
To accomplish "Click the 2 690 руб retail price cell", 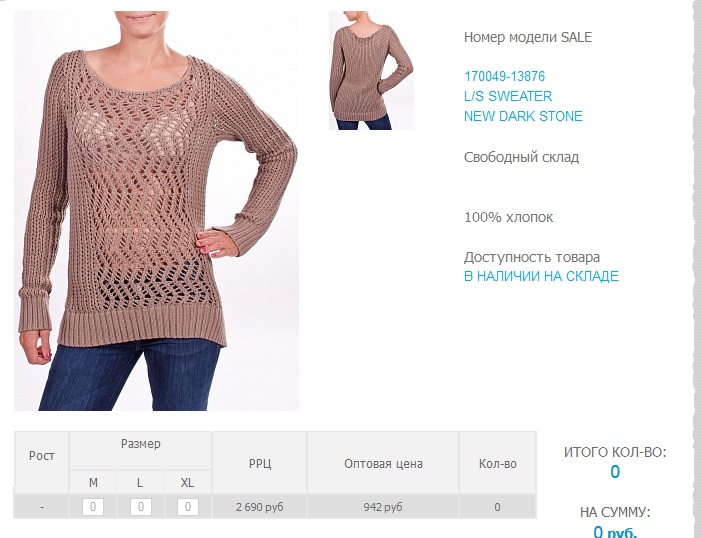I will [260, 507].
